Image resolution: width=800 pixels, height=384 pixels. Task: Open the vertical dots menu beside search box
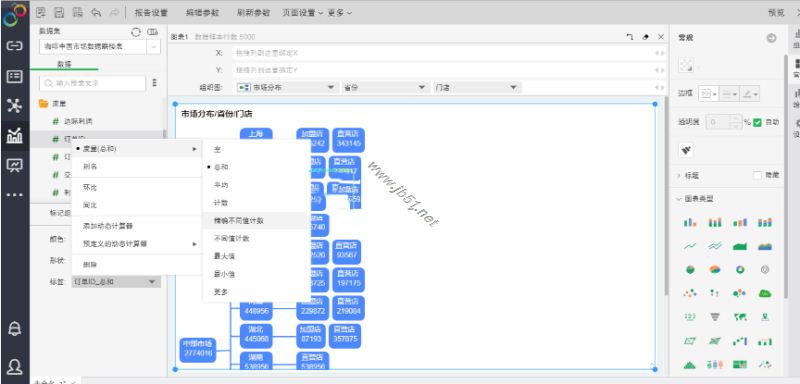point(154,83)
